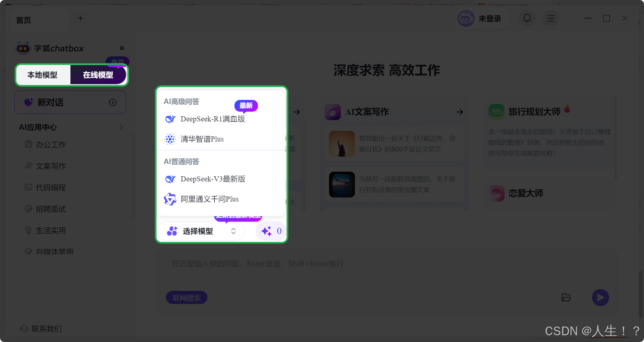Click the DeepSeek-R1 whale icon
The height and width of the screenshot is (342, 644).
click(170, 119)
